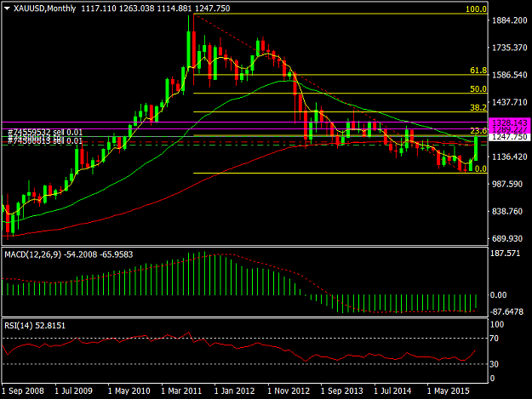Viewport: 532px width, 399px height.
Task: Click the RSI 70 level label
Action: (494, 339)
